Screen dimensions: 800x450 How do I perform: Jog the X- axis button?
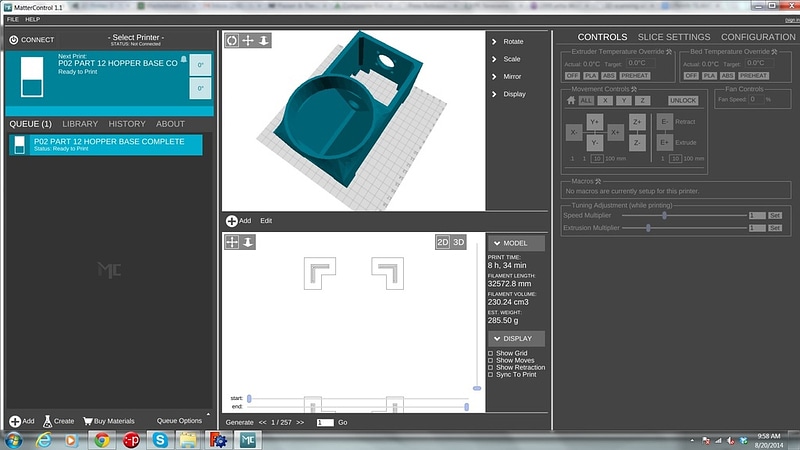pos(574,132)
